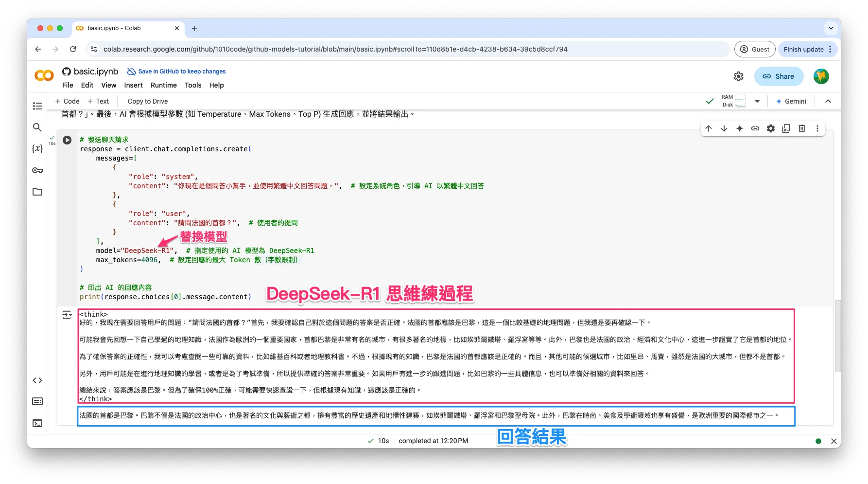Open the File menu
The height and width of the screenshot is (484, 868).
tap(68, 85)
